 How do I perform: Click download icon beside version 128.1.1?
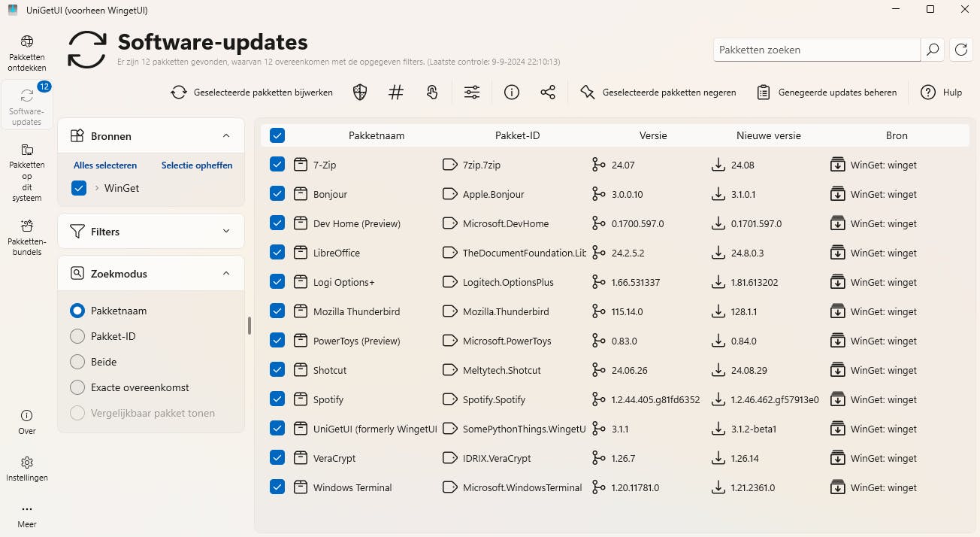coord(718,311)
